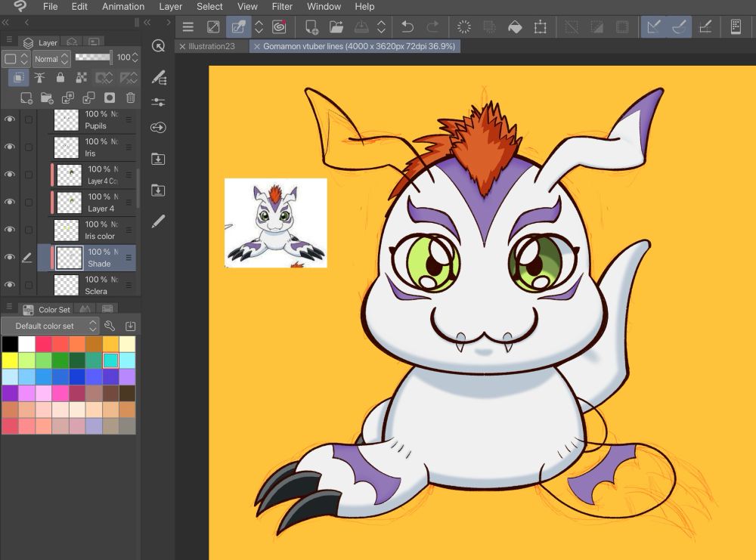Screen dimensions: 756x560
Task: Open the Animation menu
Action: pyautogui.click(x=123, y=6)
